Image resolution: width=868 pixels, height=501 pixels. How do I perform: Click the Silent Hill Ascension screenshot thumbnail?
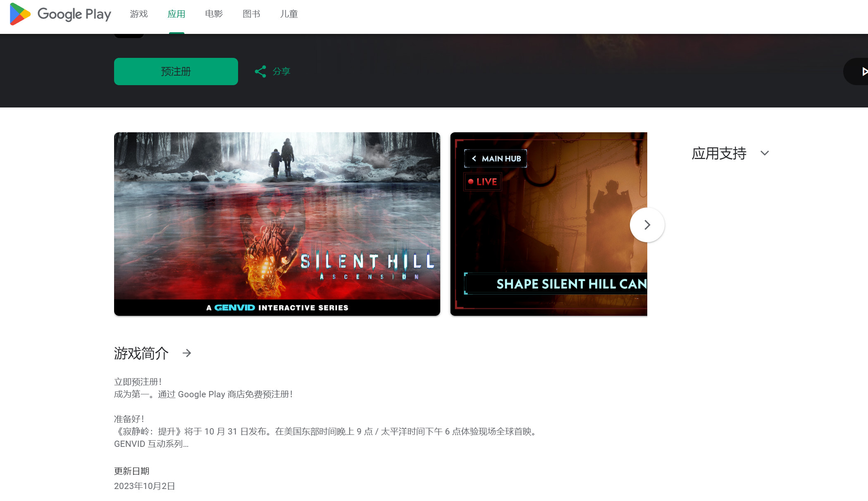click(x=277, y=224)
